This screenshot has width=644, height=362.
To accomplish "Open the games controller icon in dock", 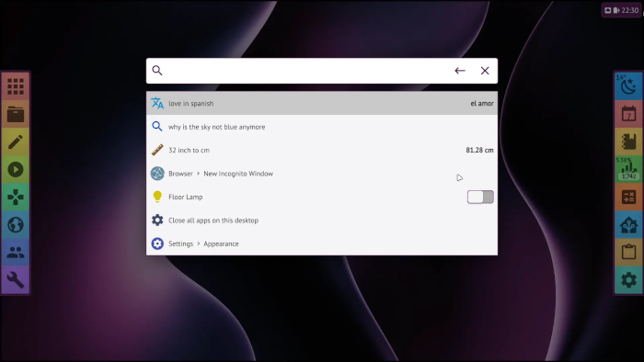I will pyautogui.click(x=16, y=198).
